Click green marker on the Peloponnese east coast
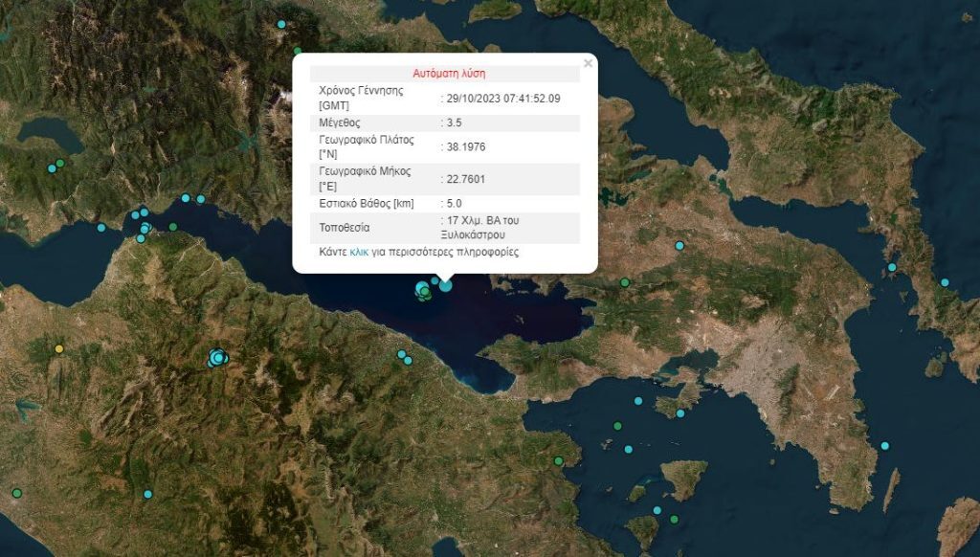 (x=559, y=461)
